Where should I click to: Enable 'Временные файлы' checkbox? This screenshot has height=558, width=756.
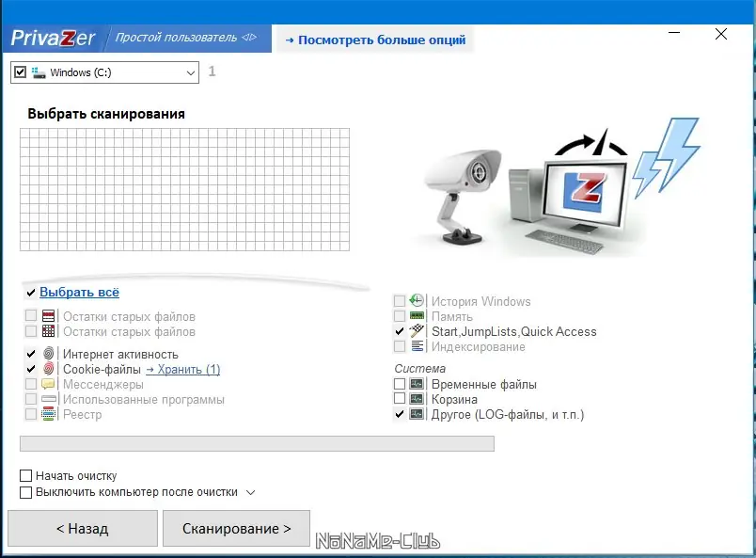(400, 384)
